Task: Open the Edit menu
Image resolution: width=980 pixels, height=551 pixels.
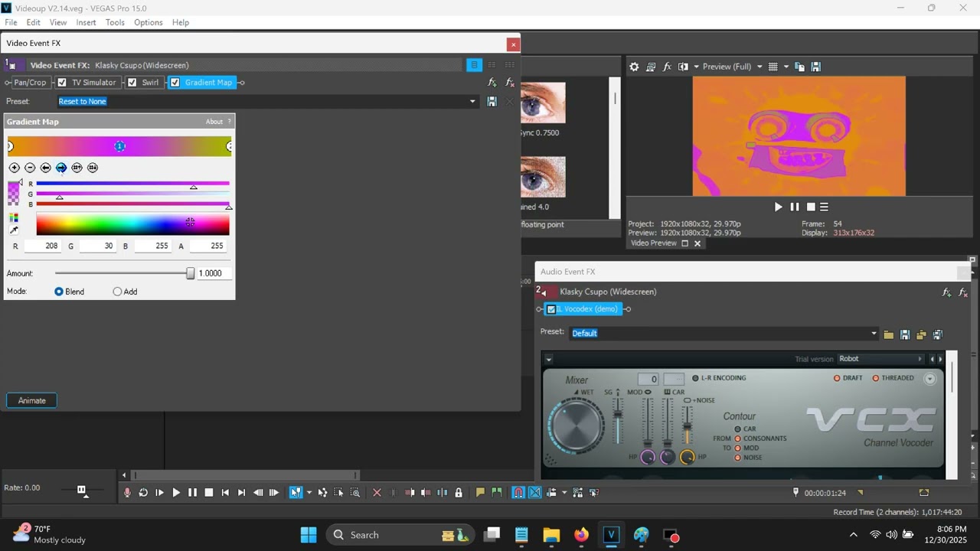Action: [x=34, y=22]
